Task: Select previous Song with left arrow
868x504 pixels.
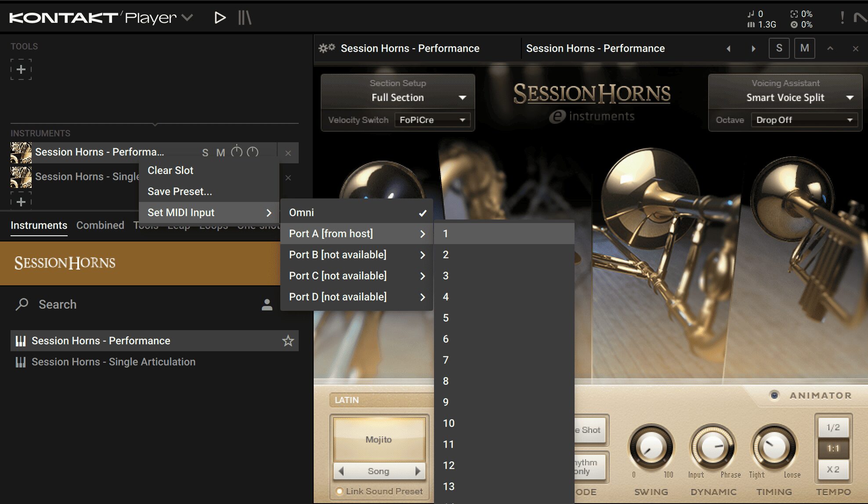Action: (341, 471)
